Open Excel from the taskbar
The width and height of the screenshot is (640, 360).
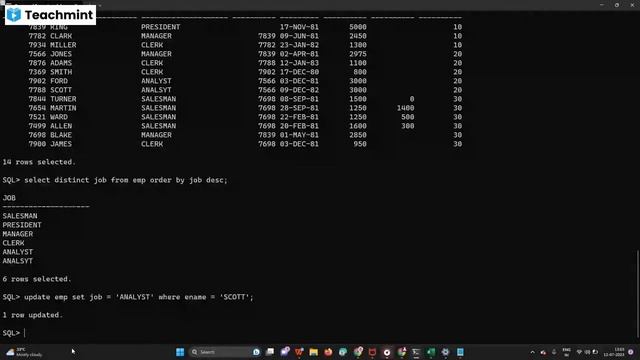(x=431, y=352)
